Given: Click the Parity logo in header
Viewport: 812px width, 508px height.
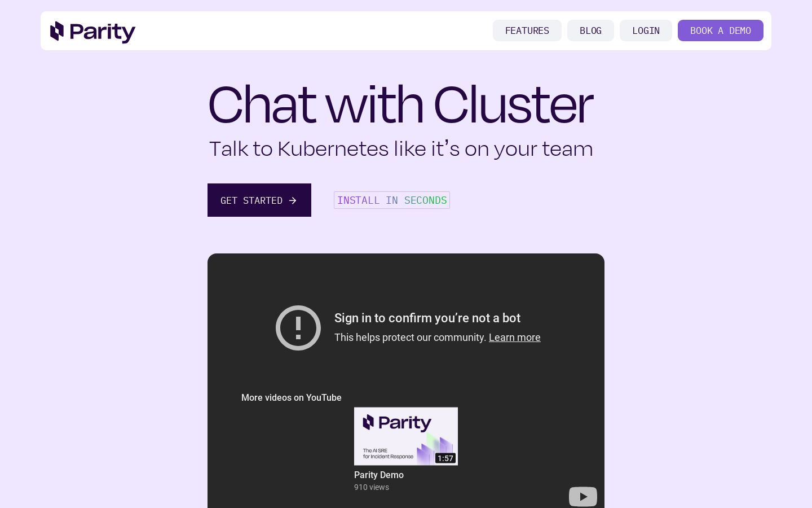Looking at the screenshot, I should [x=93, y=32].
